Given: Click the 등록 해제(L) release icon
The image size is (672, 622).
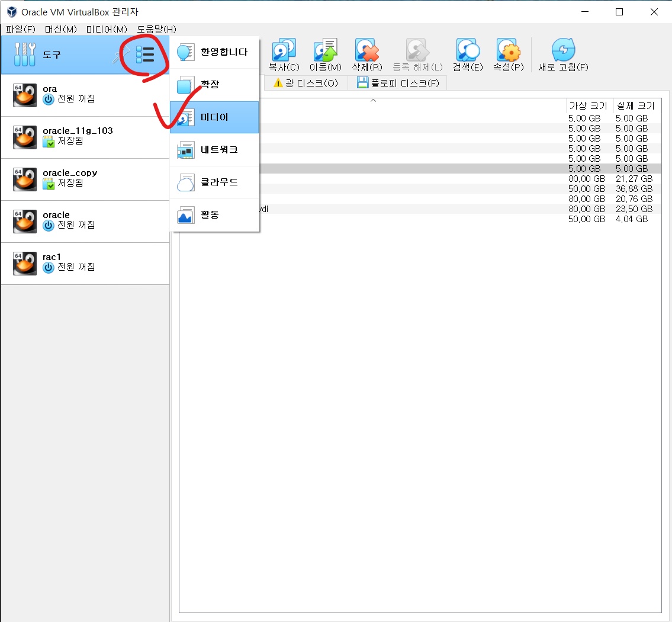Looking at the screenshot, I should point(417,50).
